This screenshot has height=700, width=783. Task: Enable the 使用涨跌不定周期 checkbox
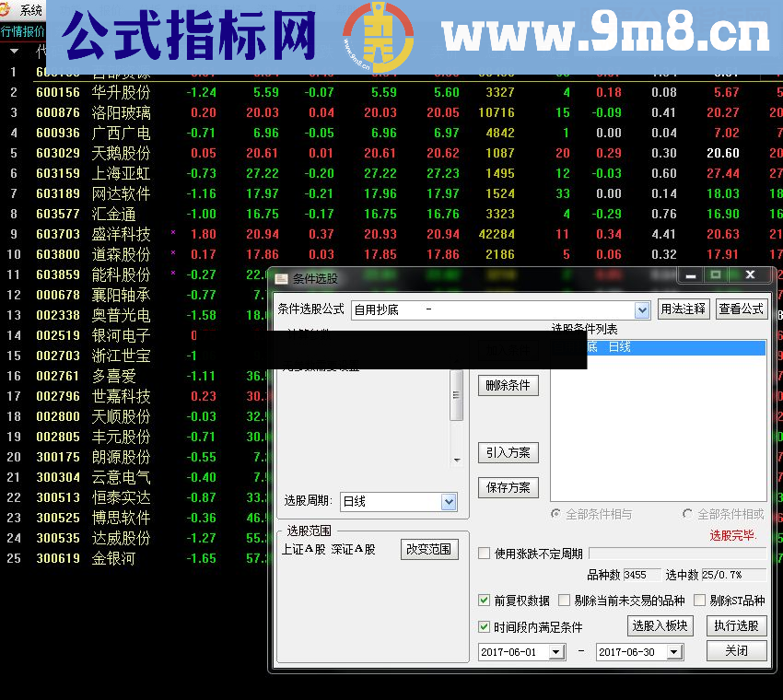[x=484, y=554]
